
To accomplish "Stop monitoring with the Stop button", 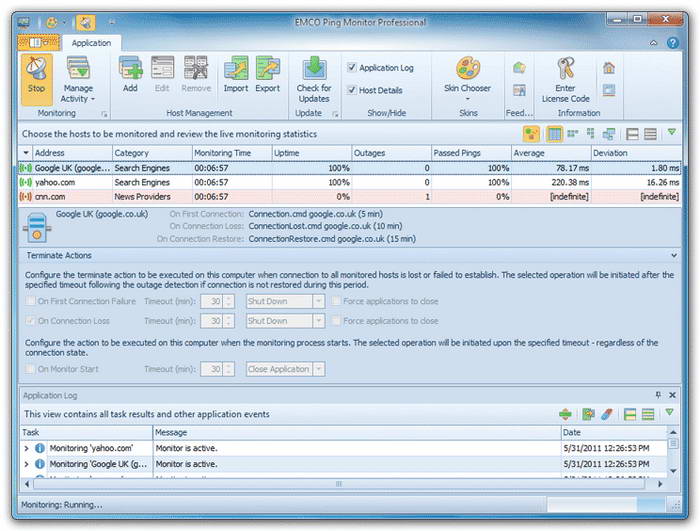I will pyautogui.click(x=36, y=79).
